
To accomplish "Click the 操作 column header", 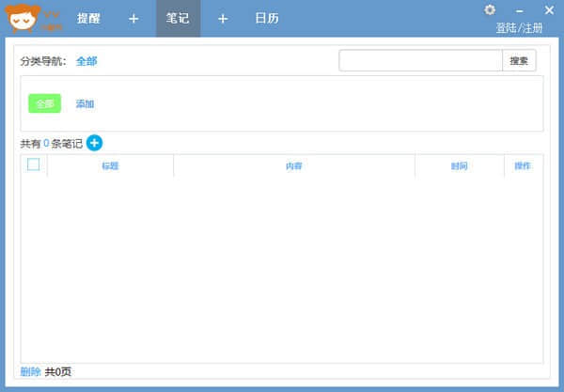I will (x=523, y=165).
